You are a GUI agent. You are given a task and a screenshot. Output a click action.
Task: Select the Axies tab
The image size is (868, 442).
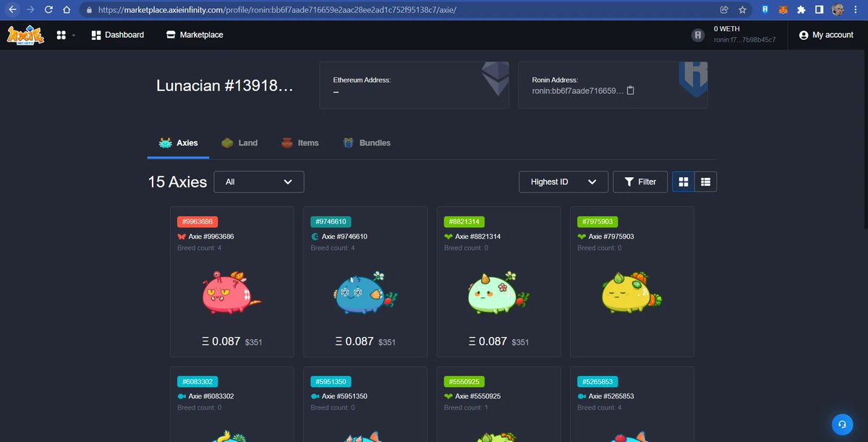click(179, 143)
